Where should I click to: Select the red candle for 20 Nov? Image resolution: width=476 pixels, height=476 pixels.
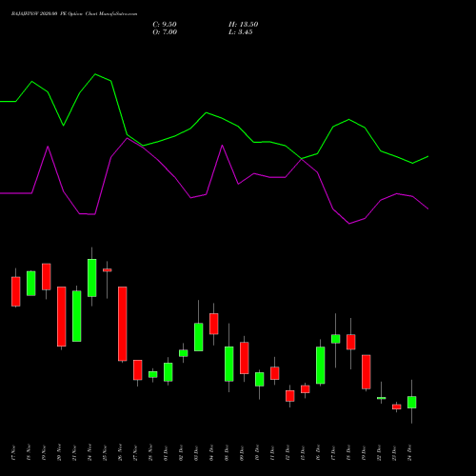coord(62,316)
